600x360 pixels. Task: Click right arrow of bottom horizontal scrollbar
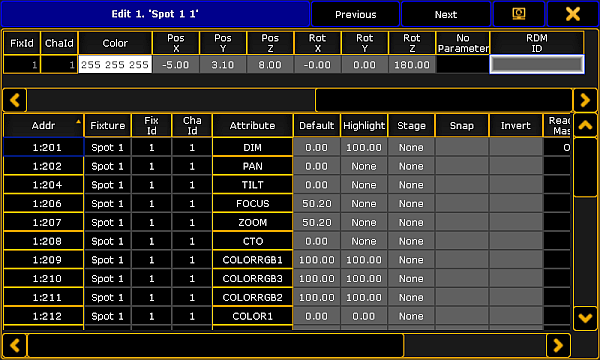(558, 345)
